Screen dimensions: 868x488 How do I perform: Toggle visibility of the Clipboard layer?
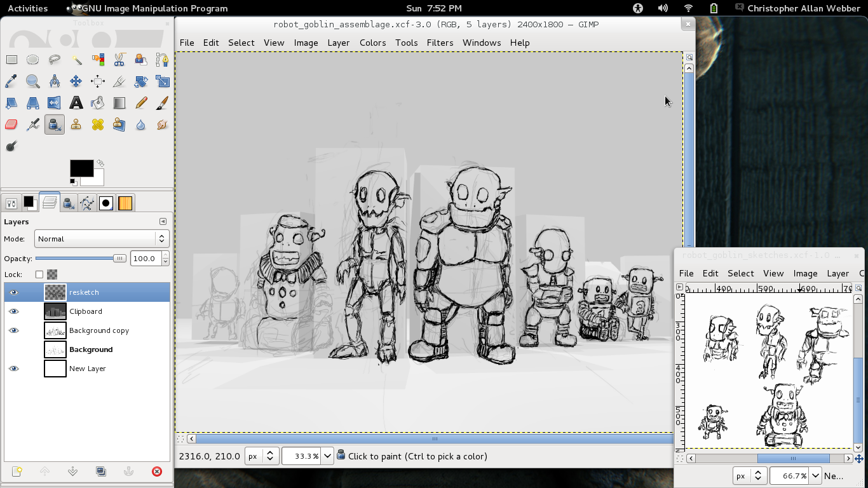(x=13, y=311)
